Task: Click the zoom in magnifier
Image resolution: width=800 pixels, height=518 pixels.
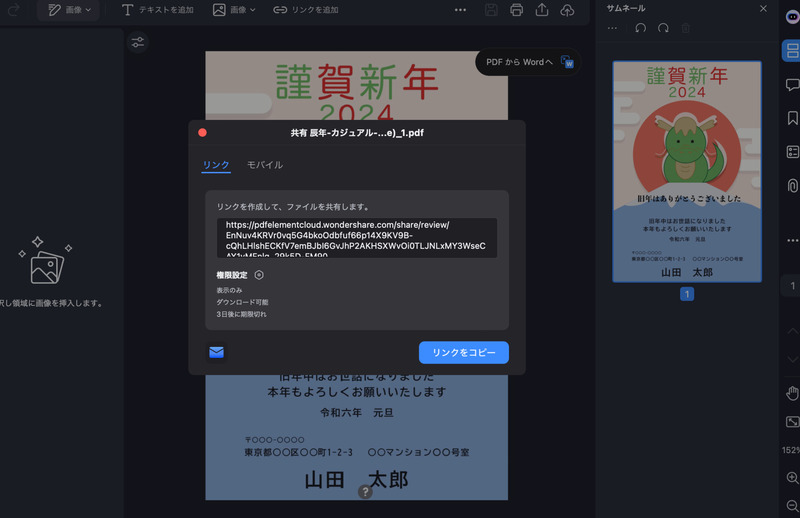Action: tap(792, 478)
